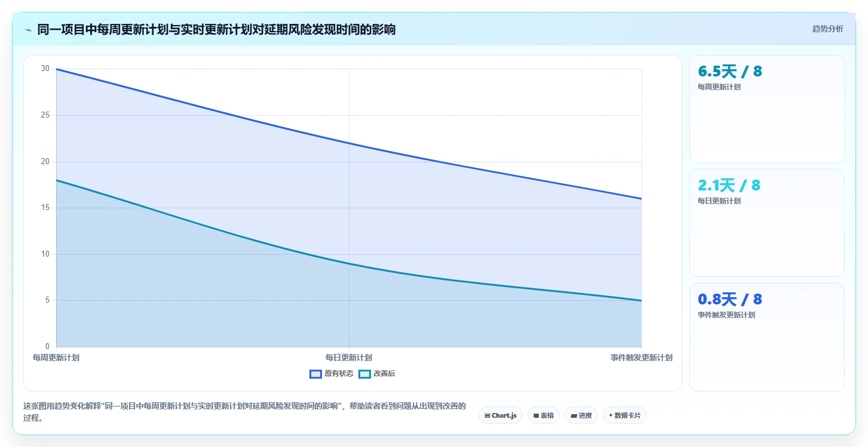Image resolution: width=868 pixels, height=447 pixels.
Task: Toggle the 原有状态 legend entry
Action: (331, 374)
